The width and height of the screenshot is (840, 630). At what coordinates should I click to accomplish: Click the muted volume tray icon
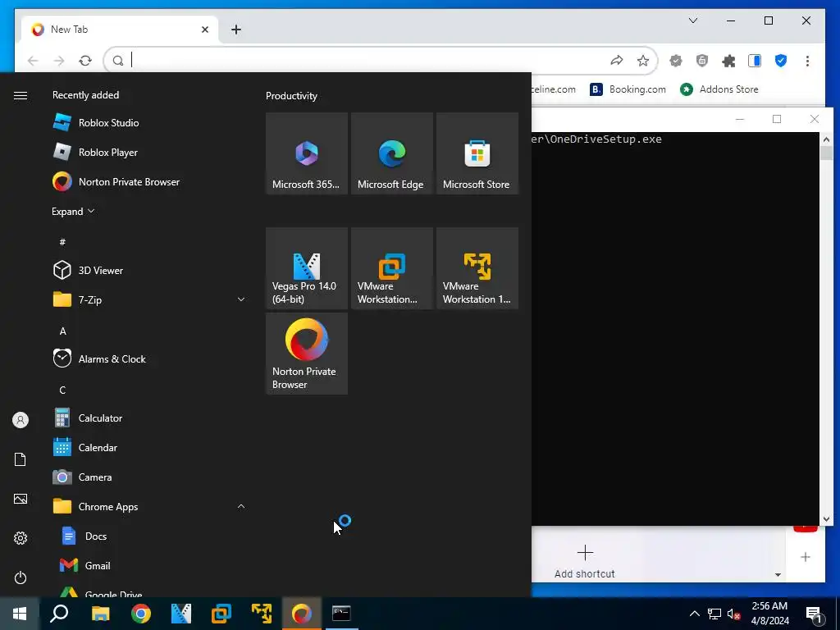(734, 614)
